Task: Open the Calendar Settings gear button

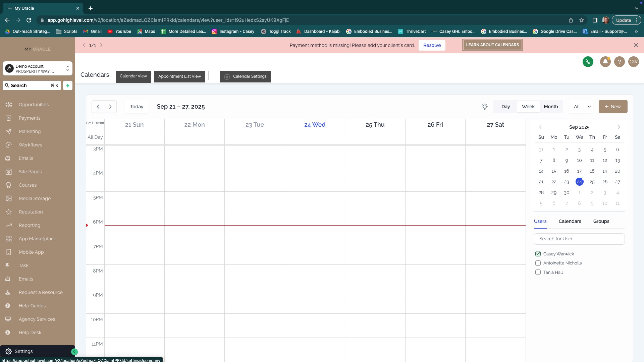Action: [x=245, y=76]
